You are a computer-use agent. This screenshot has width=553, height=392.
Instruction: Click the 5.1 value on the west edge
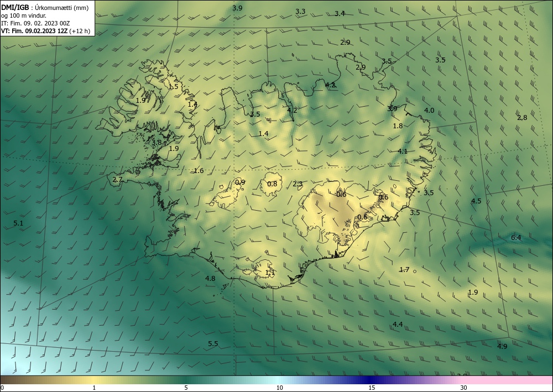tap(18, 223)
